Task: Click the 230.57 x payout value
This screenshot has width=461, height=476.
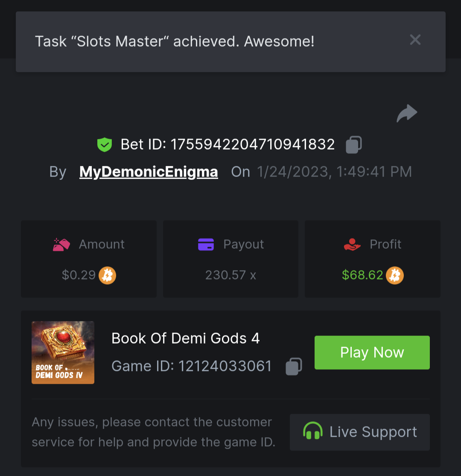Action: 230,275
